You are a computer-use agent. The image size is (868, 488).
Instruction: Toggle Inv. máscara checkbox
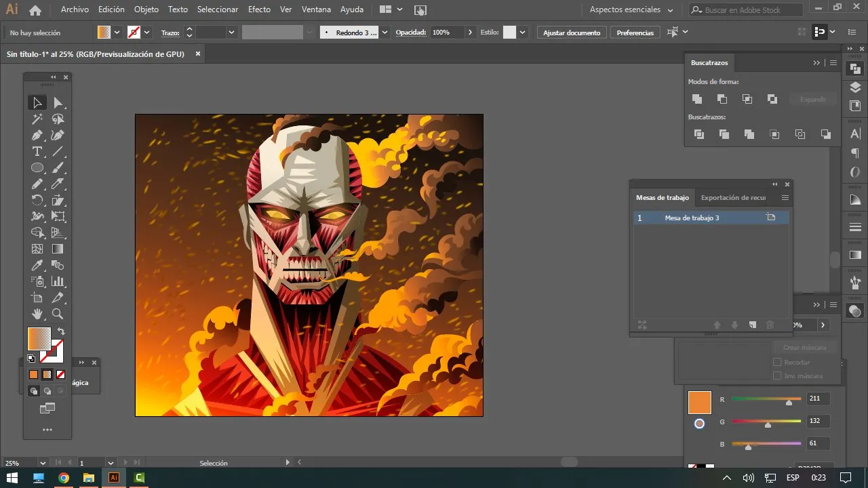click(777, 375)
